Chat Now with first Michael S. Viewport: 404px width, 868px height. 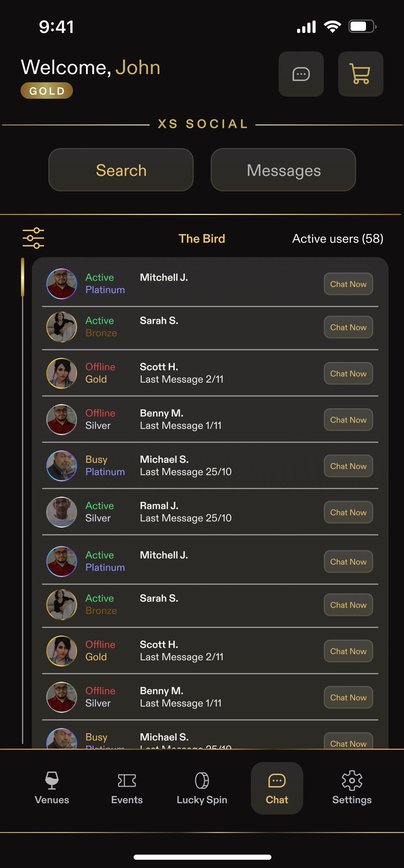tap(348, 466)
